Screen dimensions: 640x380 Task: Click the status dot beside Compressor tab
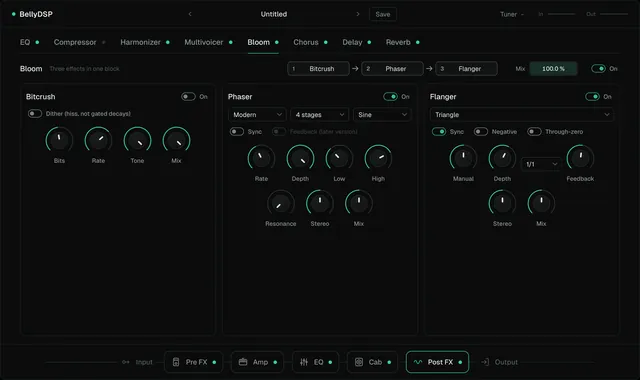point(104,42)
